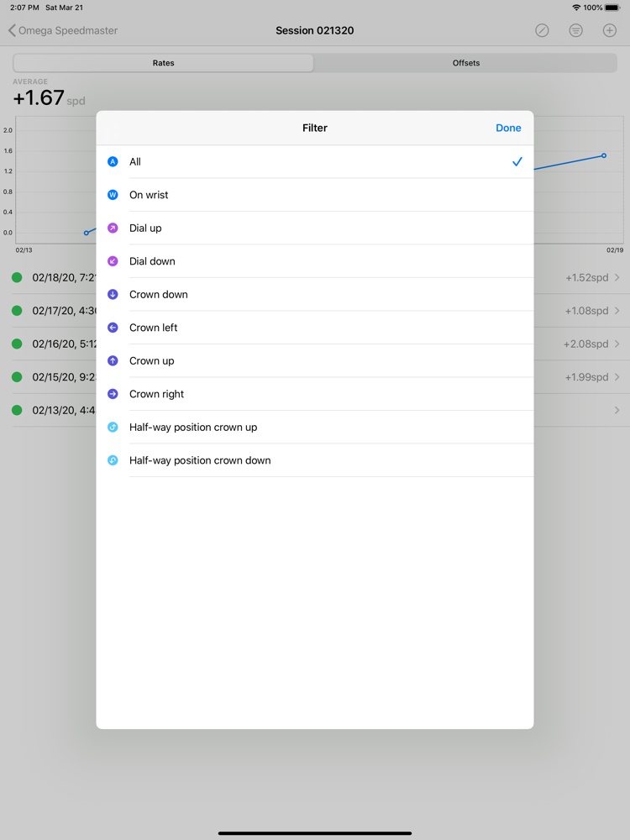Choose Half-way position crown down row
Viewport: 630px width, 840px height.
coord(314,460)
